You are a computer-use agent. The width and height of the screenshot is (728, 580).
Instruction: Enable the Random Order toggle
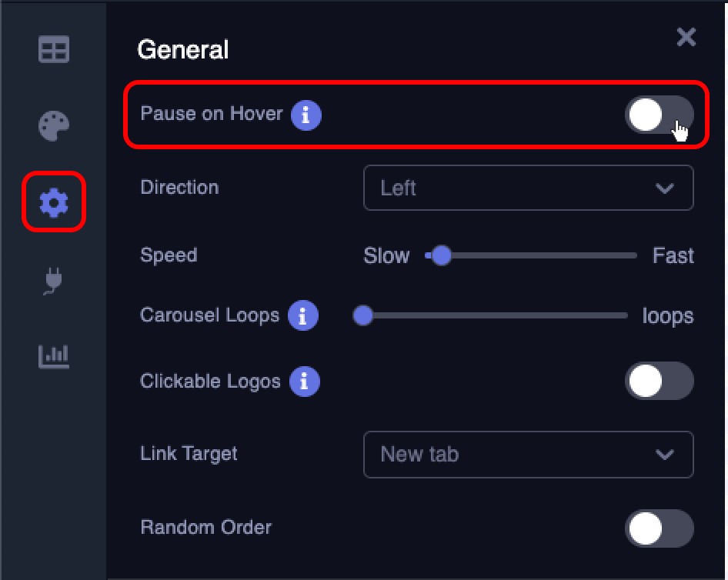[660, 528]
